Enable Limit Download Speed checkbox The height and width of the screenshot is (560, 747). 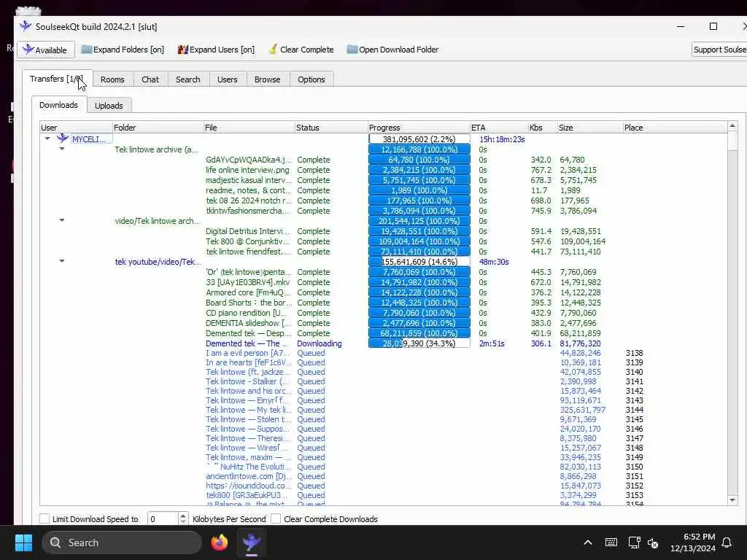coord(44,518)
